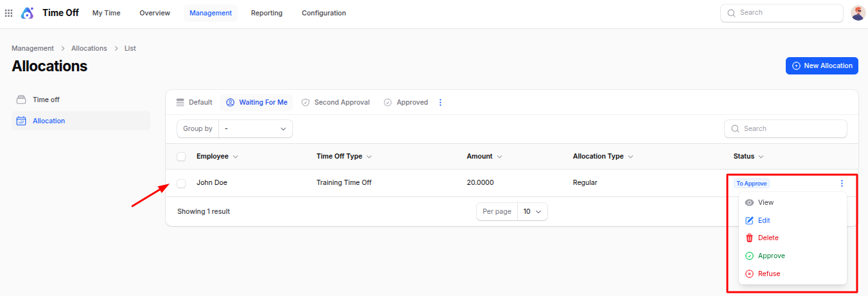Viewport: 868px width, 296px height.
Task: Click the three-dot row actions icon
Action: tap(842, 184)
